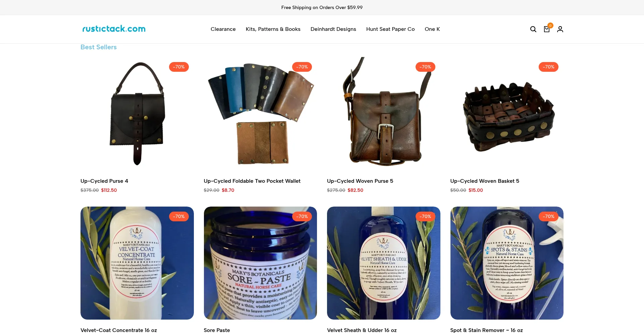View the woven basket product image
The image size is (644, 333).
click(507, 114)
